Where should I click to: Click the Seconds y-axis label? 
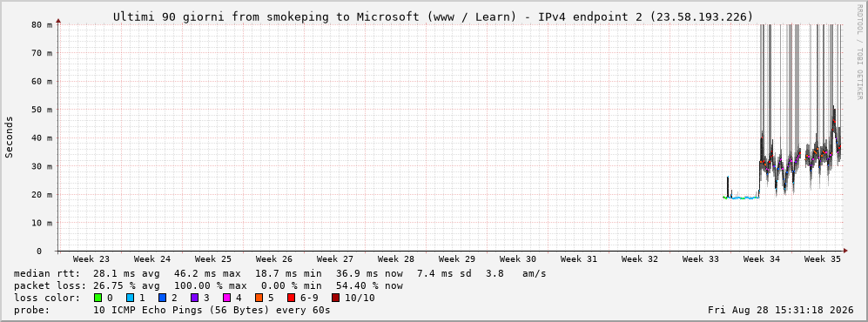[x=10, y=137]
